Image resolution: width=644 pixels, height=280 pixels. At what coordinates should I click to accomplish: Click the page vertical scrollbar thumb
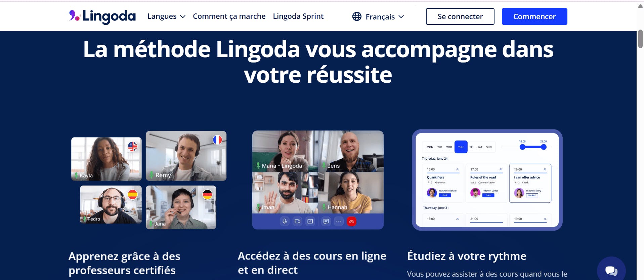[640, 39]
